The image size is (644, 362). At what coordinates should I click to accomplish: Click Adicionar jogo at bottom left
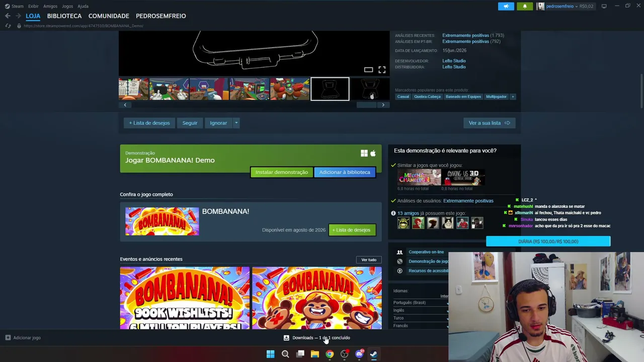[x=23, y=338]
